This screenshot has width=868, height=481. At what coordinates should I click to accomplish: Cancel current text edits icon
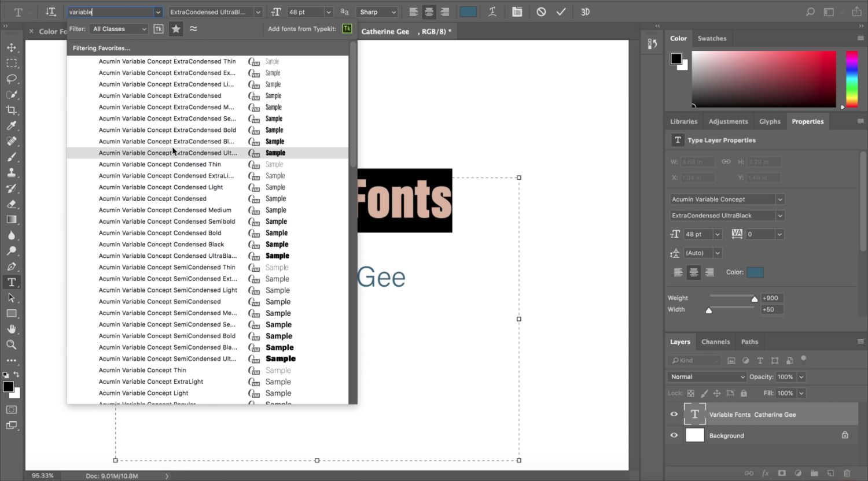coord(541,12)
